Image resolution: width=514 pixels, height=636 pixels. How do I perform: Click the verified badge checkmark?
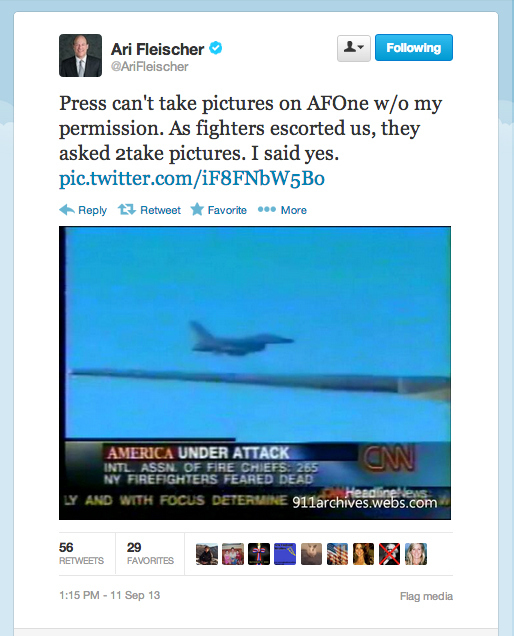(215, 48)
